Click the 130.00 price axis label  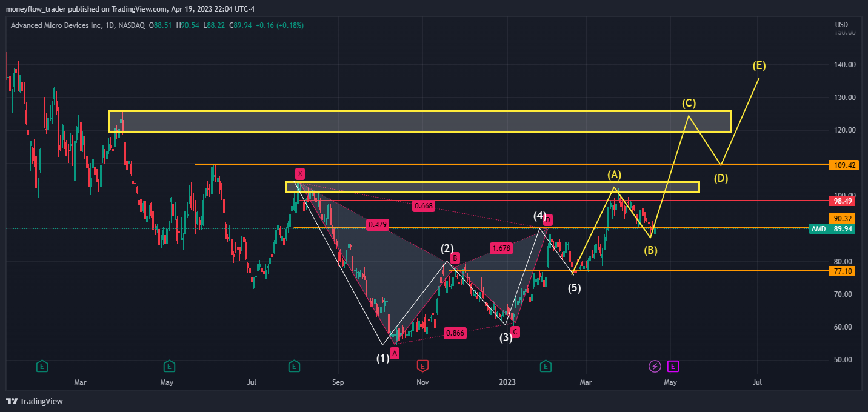click(844, 98)
